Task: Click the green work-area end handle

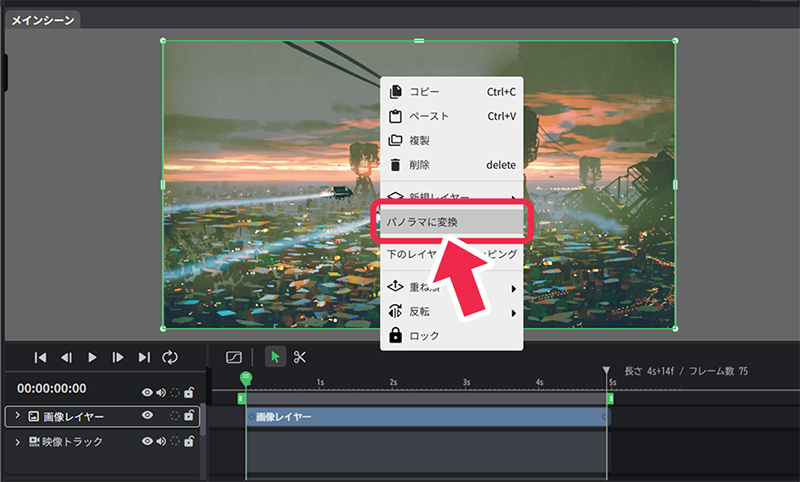Action: (x=610, y=398)
